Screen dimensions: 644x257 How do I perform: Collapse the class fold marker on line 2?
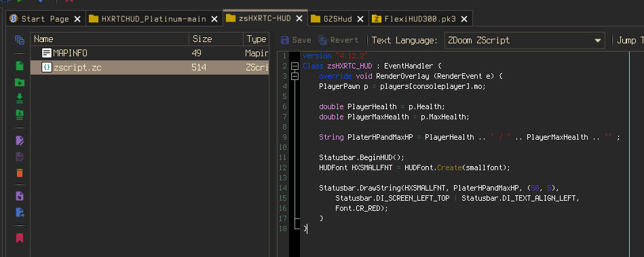295,66
